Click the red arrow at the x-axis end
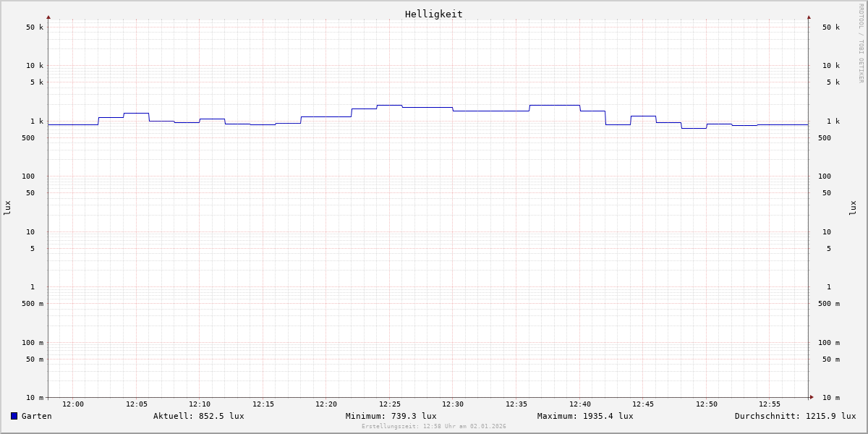 (812, 397)
